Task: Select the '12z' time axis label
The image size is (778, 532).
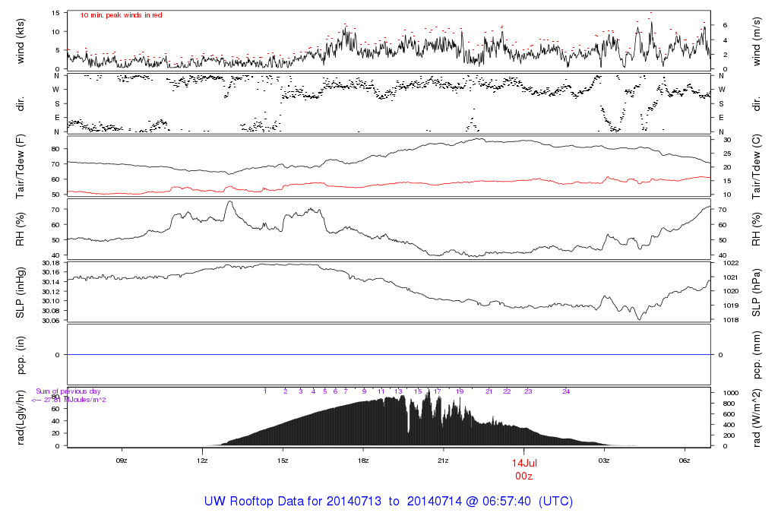Action: coord(202,461)
